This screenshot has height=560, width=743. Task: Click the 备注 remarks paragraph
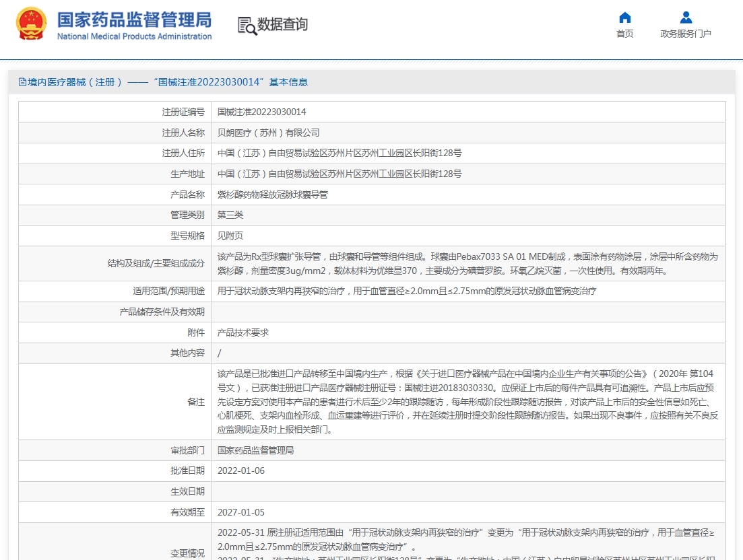(x=467, y=401)
